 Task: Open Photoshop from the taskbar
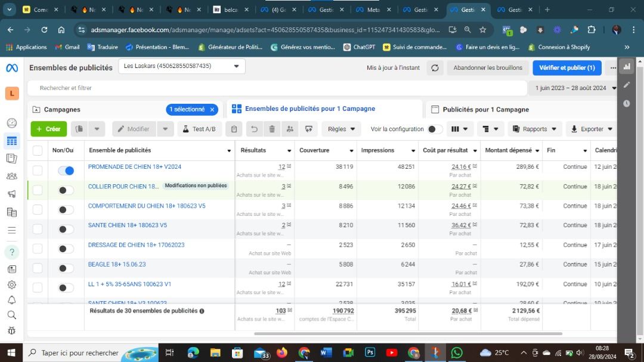370,352
